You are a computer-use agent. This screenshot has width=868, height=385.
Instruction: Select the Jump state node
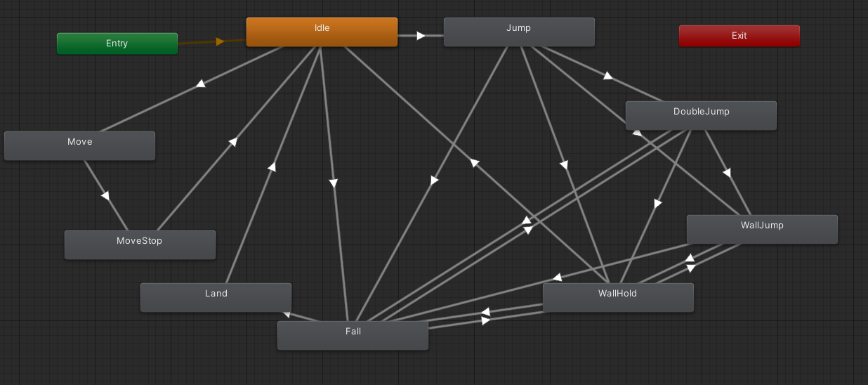point(519,32)
